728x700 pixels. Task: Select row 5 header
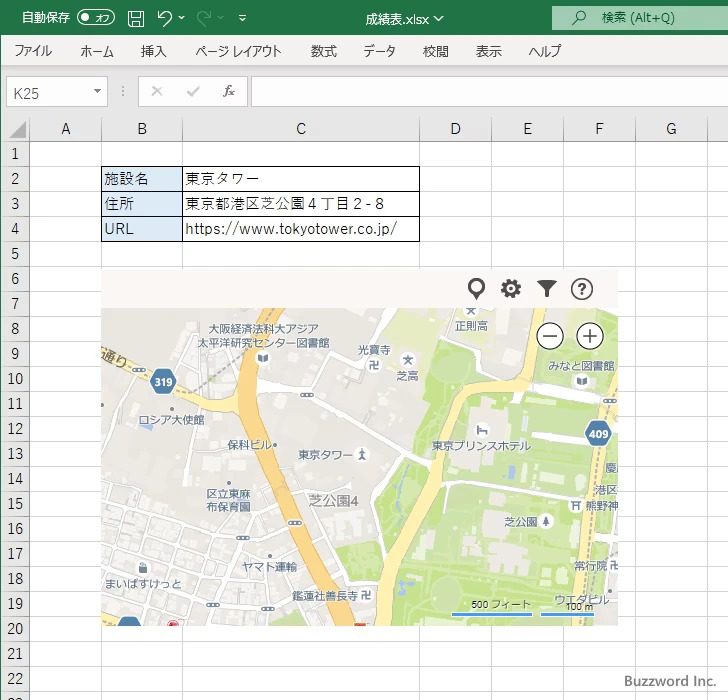pos(15,254)
